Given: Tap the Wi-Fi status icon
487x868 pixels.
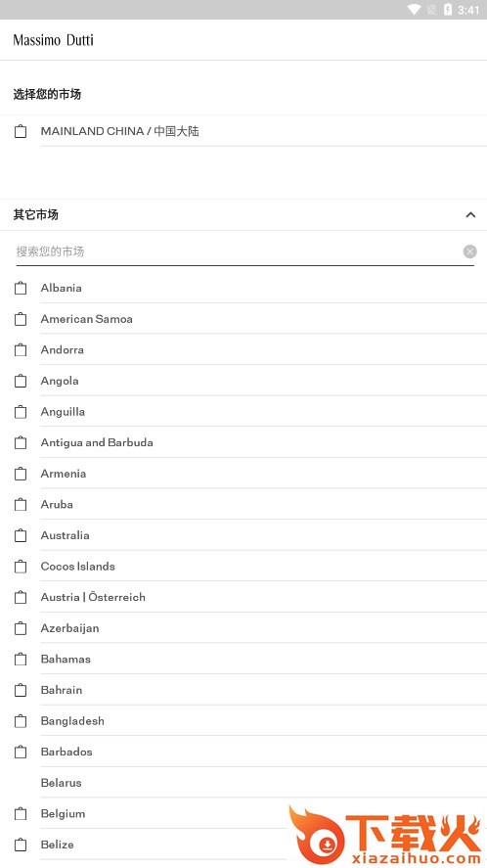Looking at the screenshot, I should 414,10.
